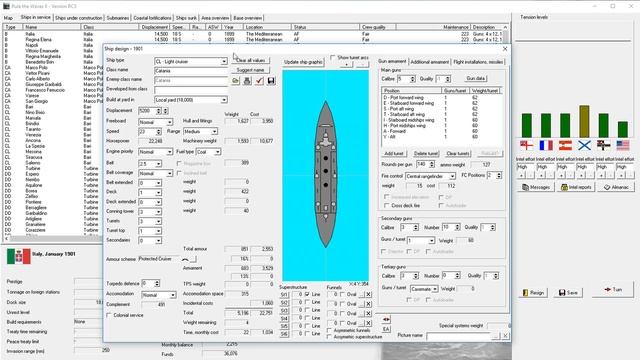This screenshot has width=640, height=360.
Task: Click the French flag in the Tension levels panel
Action: [546, 145]
